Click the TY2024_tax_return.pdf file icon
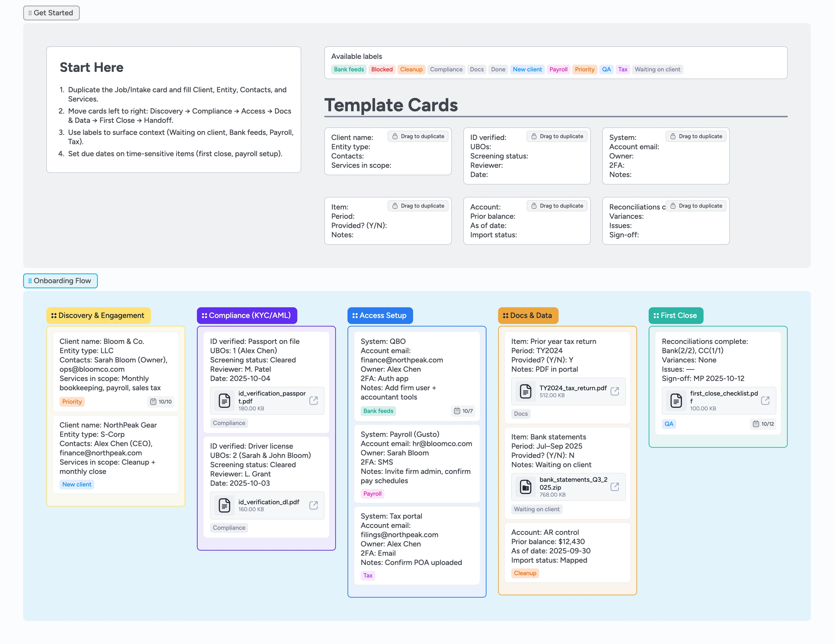This screenshot has height=644, width=834. 525,391
